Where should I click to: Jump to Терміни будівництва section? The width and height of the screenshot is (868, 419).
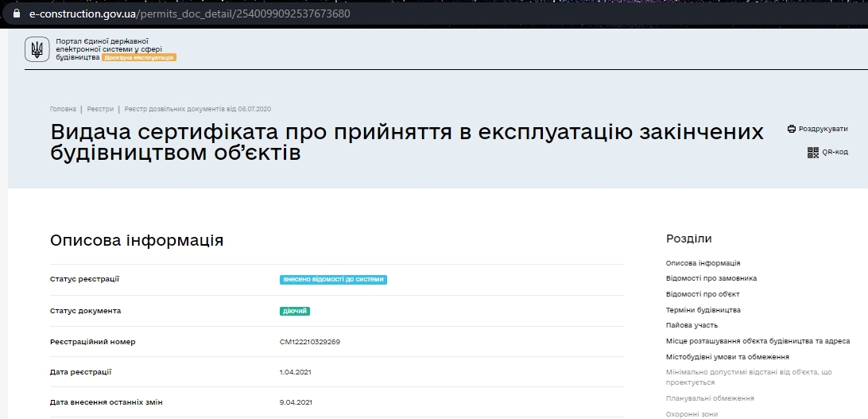coord(703,310)
